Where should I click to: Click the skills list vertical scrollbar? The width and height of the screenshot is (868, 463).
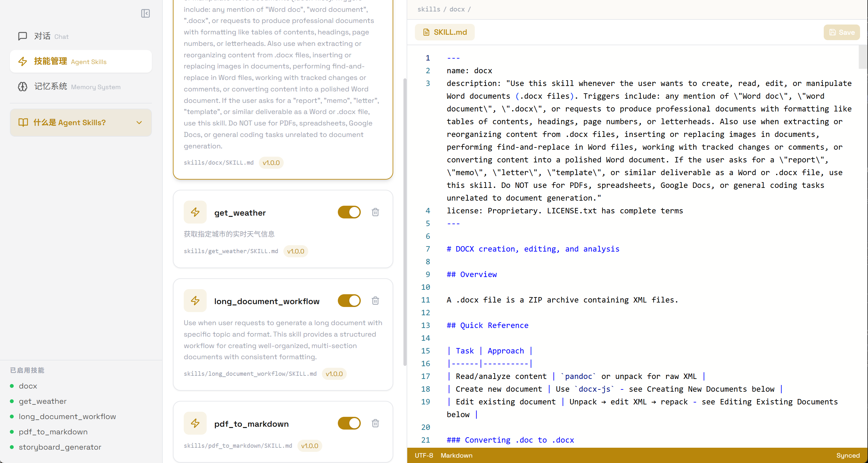click(x=405, y=222)
